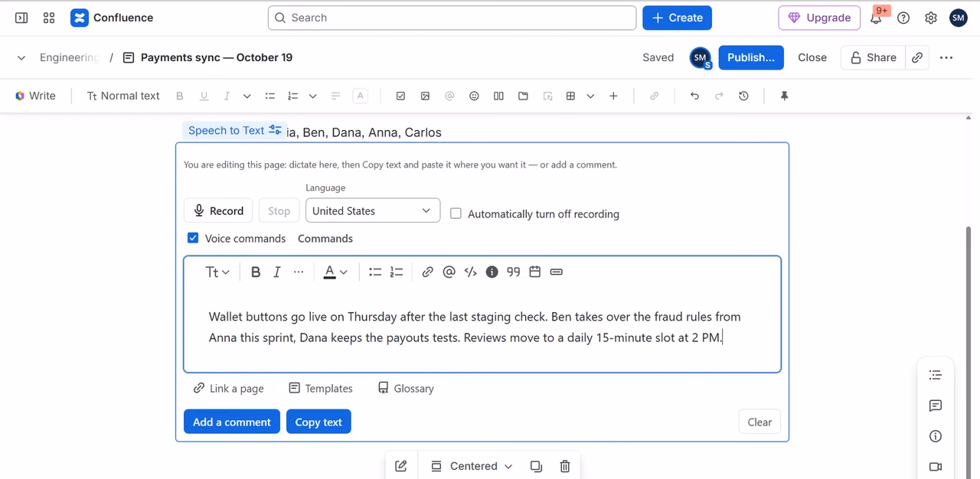Toggle the Voice commands checkbox
This screenshot has width=980, height=479.
pyautogui.click(x=193, y=238)
